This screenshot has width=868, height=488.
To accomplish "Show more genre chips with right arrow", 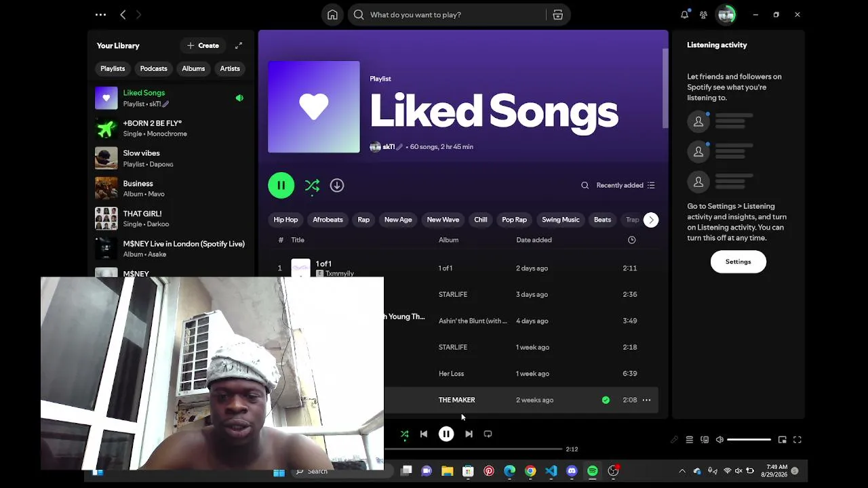I will coord(651,220).
